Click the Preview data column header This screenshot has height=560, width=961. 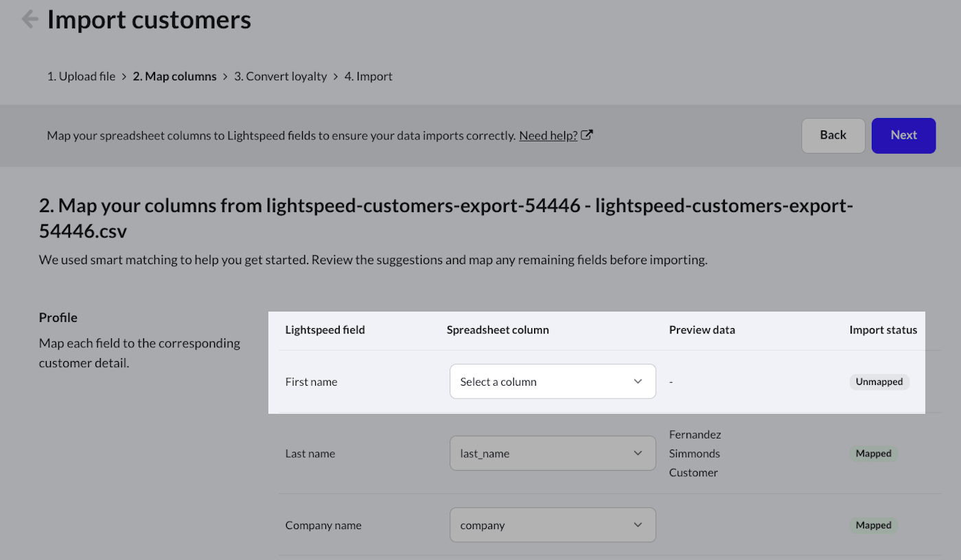pyautogui.click(x=702, y=330)
